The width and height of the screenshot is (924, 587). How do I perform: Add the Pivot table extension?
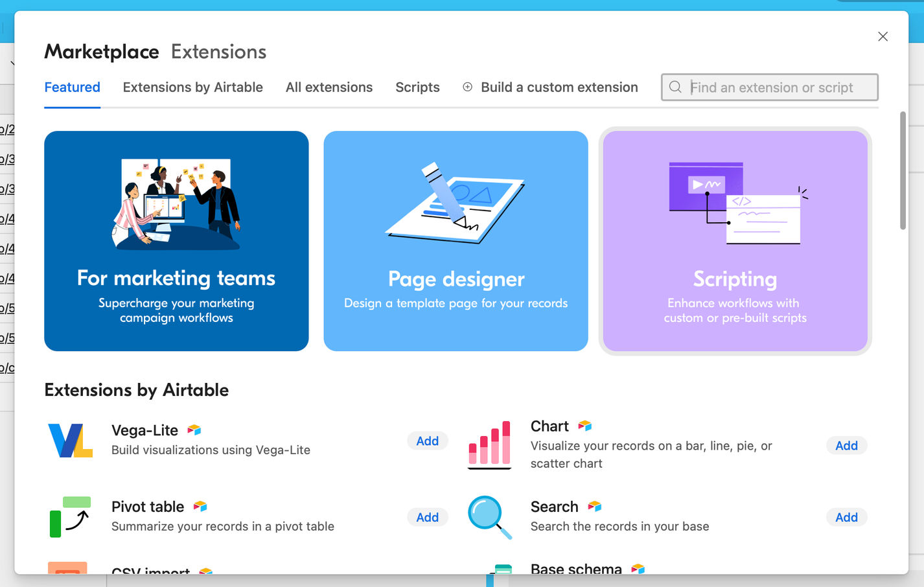[x=428, y=517]
